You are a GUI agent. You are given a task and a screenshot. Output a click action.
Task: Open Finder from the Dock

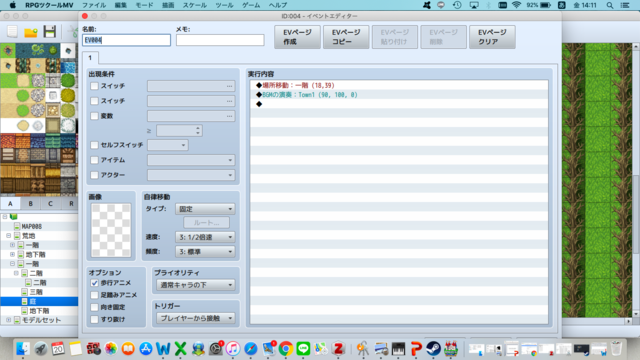pyautogui.click(x=23, y=349)
